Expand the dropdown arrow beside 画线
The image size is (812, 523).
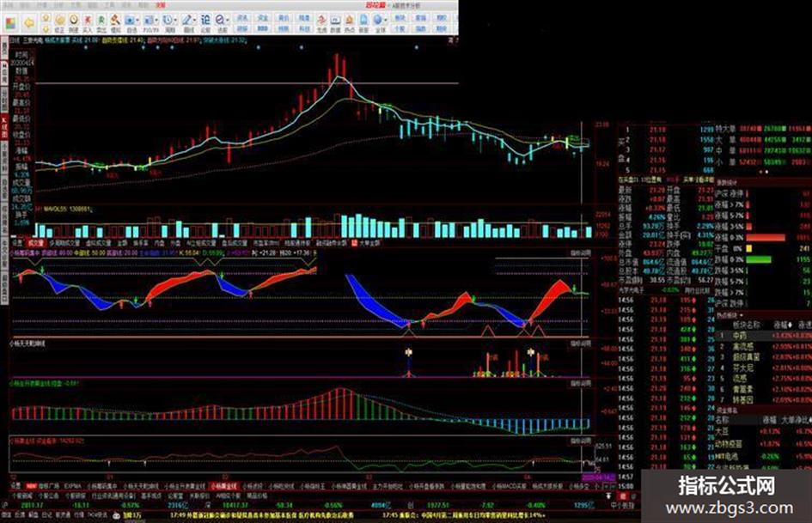pyautogui.click(x=194, y=21)
